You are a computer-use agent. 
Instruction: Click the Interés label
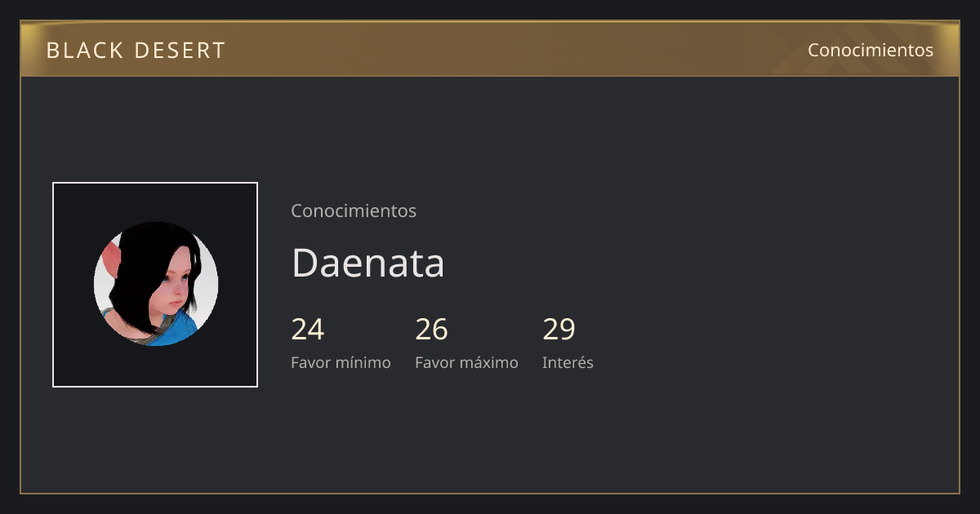[x=568, y=362]
